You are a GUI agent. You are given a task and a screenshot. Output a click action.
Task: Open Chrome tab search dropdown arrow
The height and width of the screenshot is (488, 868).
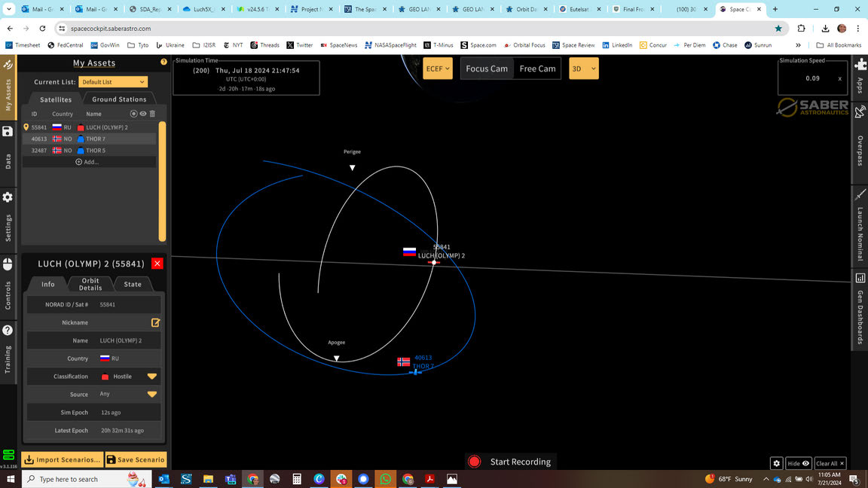[8, 9]
